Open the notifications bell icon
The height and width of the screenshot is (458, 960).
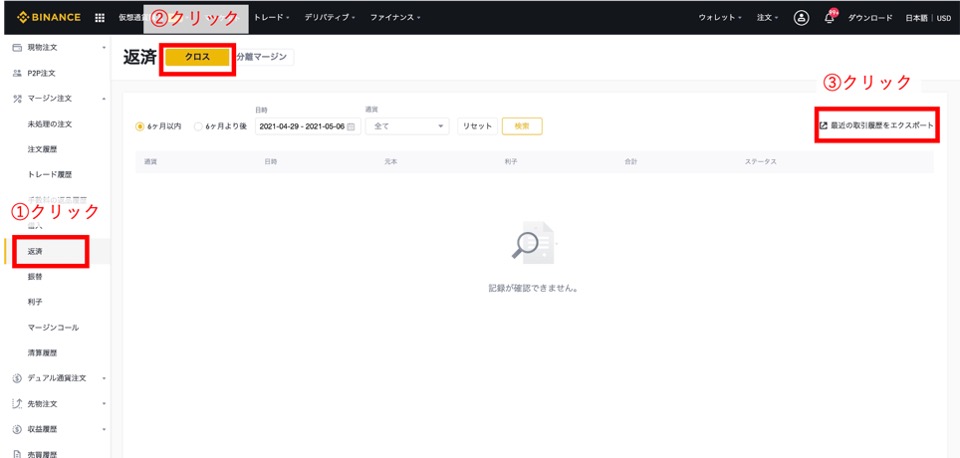tap(829, 18)
